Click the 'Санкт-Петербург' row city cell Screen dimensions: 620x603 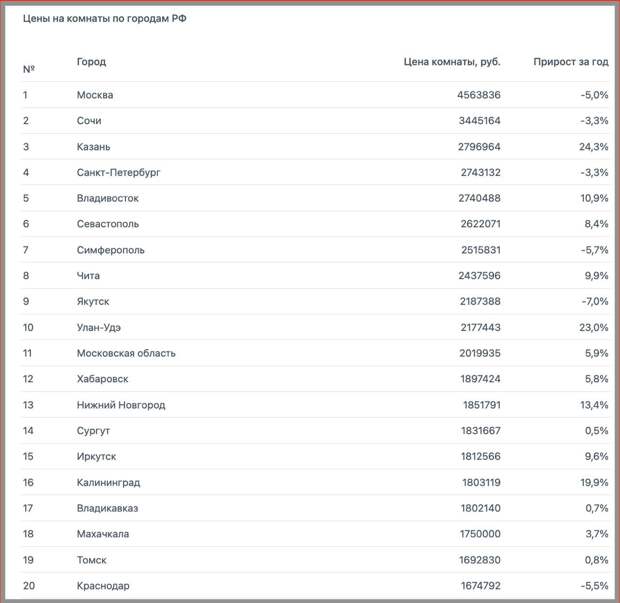[118, 172]
